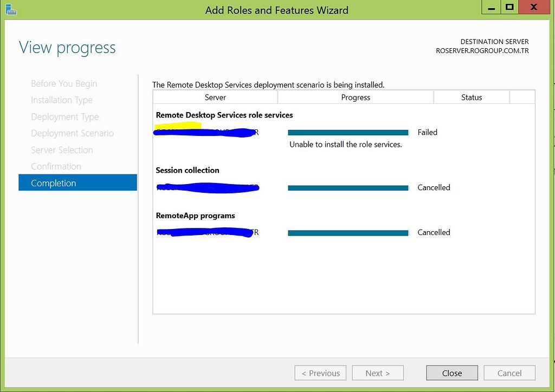Click the Progress column header
Image resolution: width=555 pixels, height=392 pixels.
click(x=356, y=97)
